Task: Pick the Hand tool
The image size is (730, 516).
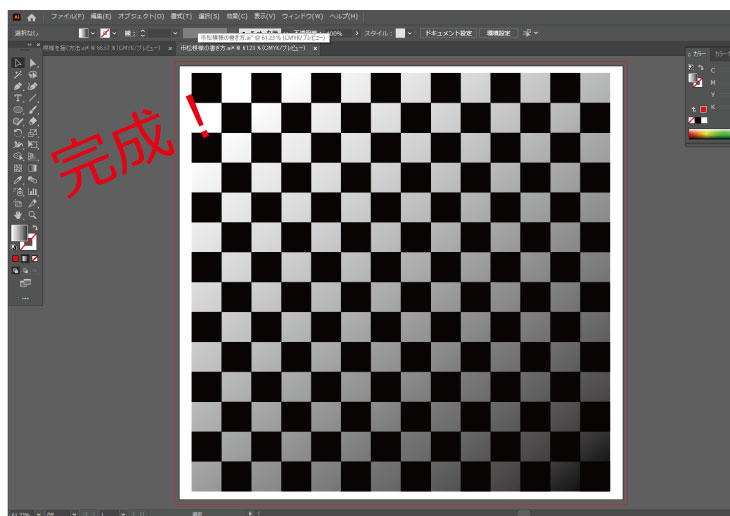Action: point(18,215)
